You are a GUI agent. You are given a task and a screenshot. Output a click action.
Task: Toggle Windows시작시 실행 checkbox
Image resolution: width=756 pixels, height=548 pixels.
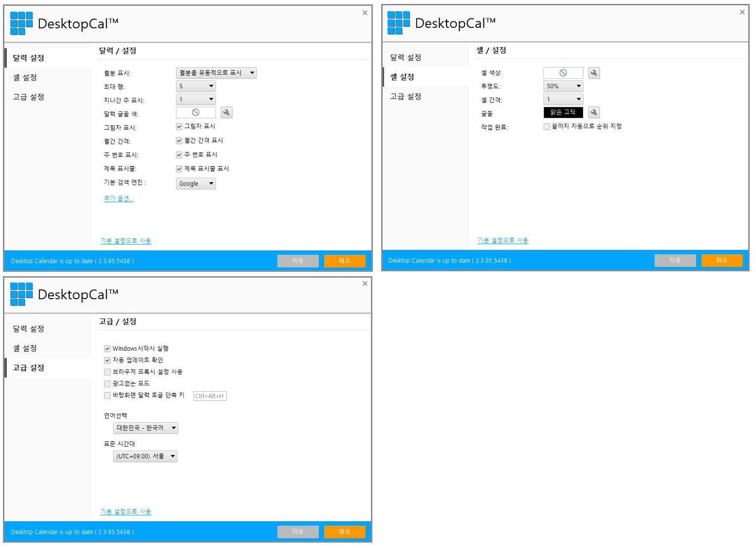coord(107,349)
